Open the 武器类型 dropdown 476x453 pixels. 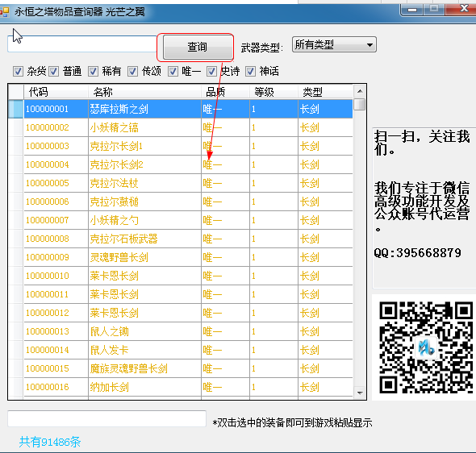point(334,45)
